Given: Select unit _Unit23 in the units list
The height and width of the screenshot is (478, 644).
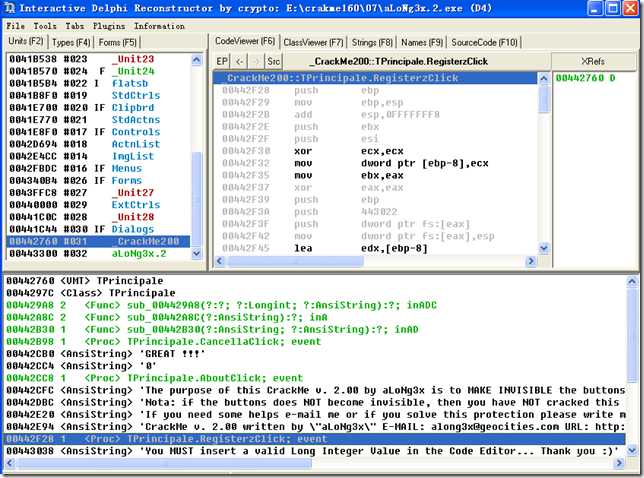Looking at the screenshot, I should pos(98,59).
